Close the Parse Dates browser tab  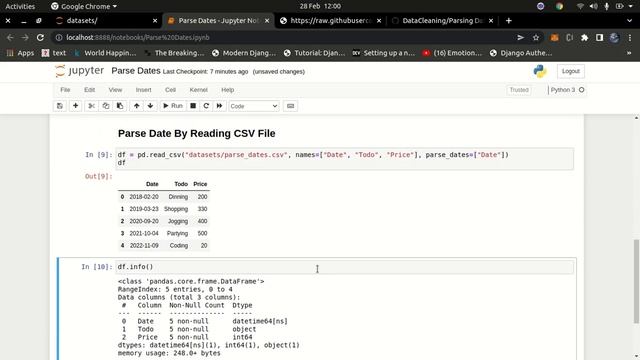[x=267, y=20]
